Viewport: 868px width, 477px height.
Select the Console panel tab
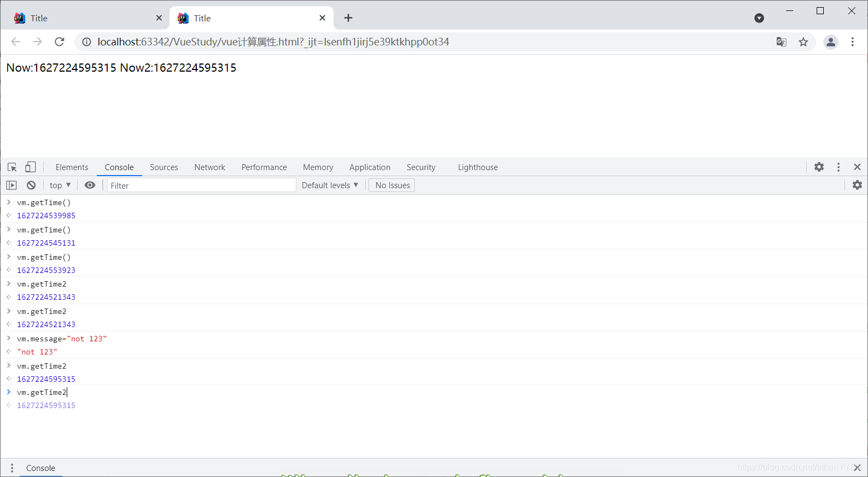(119, 167)
